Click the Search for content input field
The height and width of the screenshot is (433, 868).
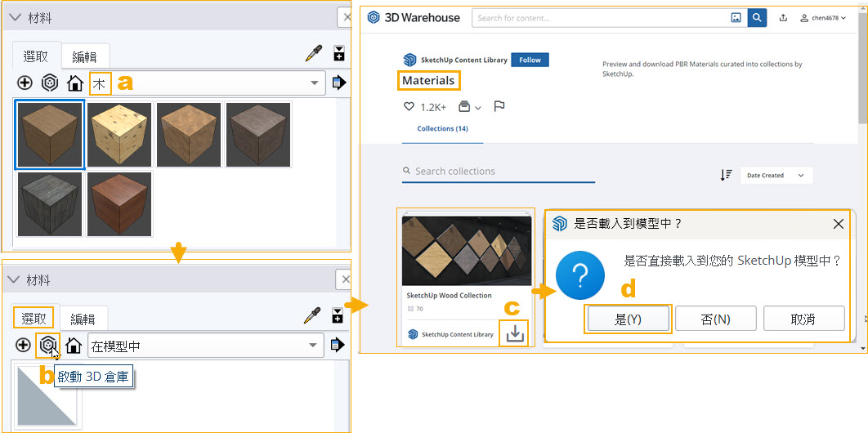pos(601,18)
